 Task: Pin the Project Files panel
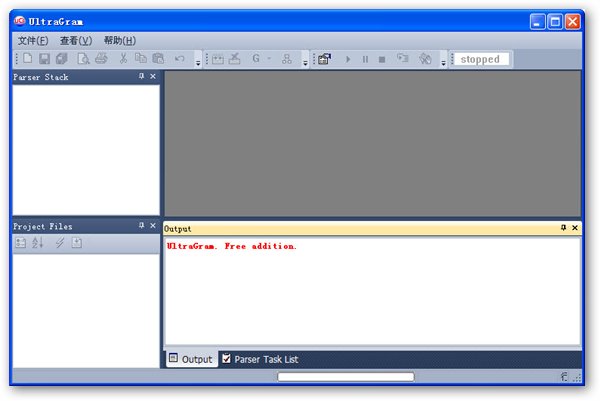142,225
